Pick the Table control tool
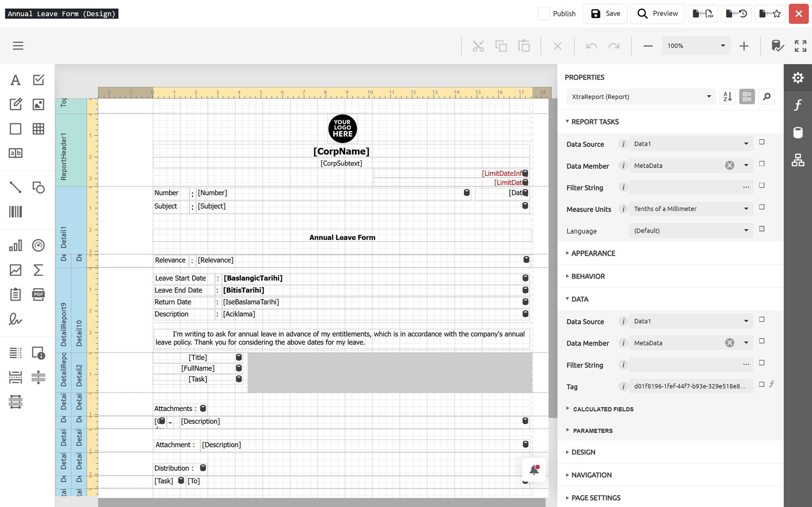 click(x=38, y=129)
